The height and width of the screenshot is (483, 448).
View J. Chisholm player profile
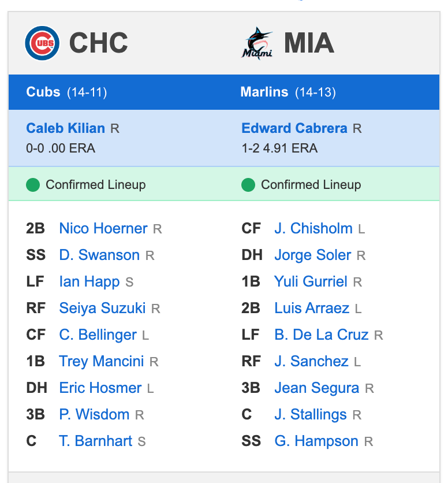[x=313, y=228]
